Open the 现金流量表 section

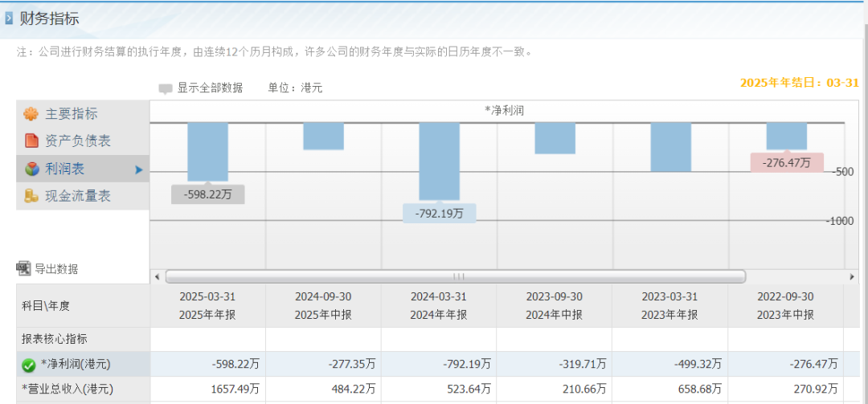pyautogui.click(x=83, y=196)
